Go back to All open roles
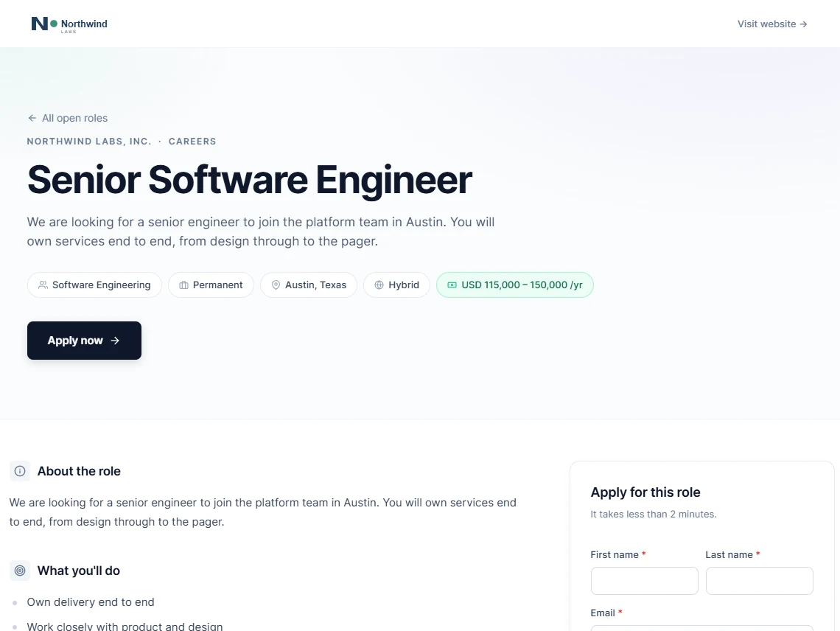 tap(68, 118)
